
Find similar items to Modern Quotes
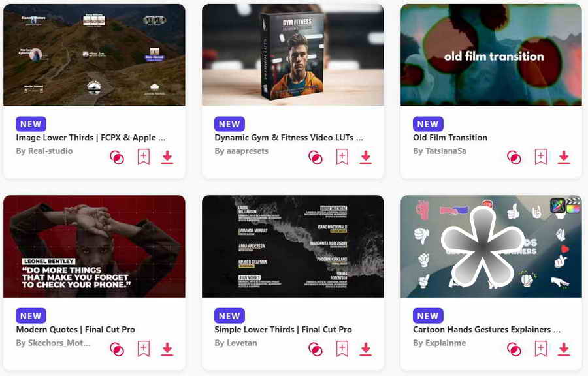pyautogui.click(x=117, y=349)
